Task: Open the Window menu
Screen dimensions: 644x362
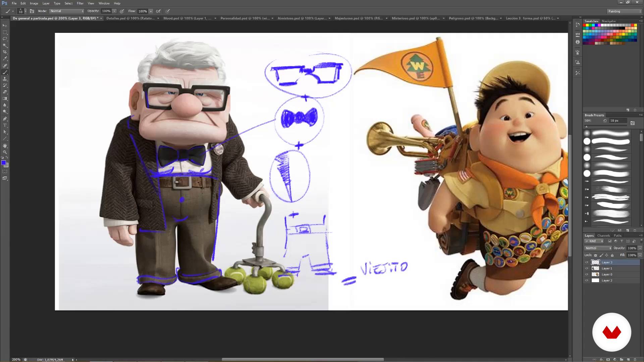Action: [x=104, y=3]
